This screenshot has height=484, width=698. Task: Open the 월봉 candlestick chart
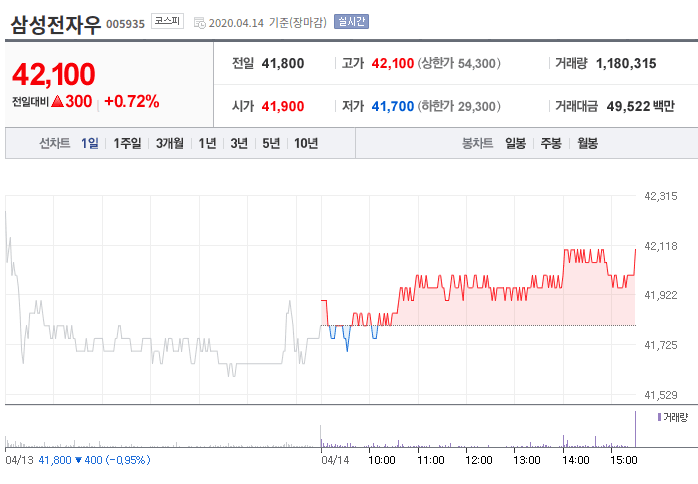(x=587, y=144)
